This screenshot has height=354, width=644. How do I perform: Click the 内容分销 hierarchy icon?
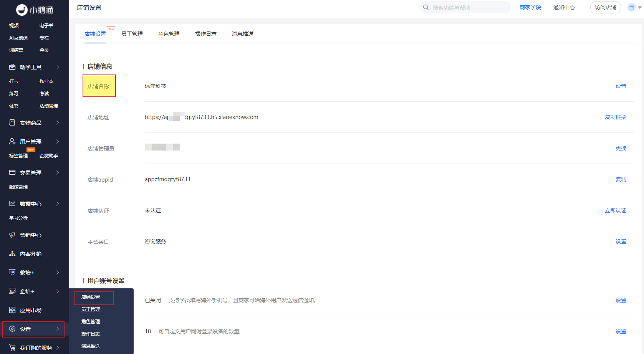(x=12, y=253)
